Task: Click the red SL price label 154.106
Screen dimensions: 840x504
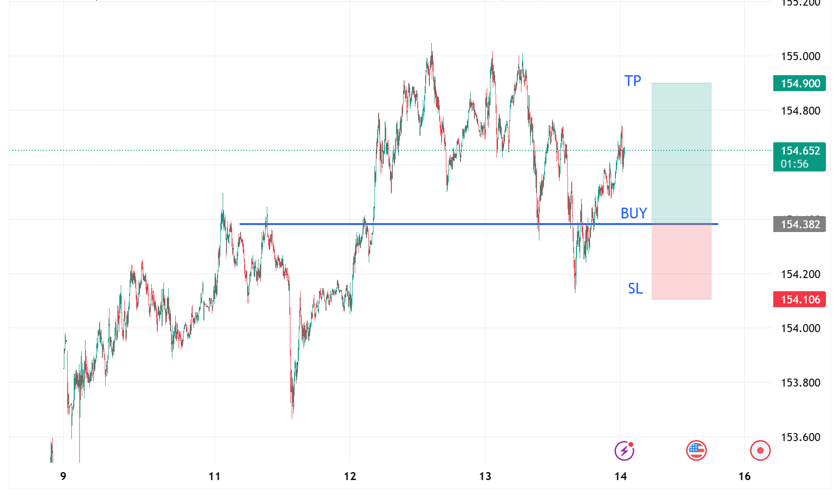Action: click(x=799, y=299)
